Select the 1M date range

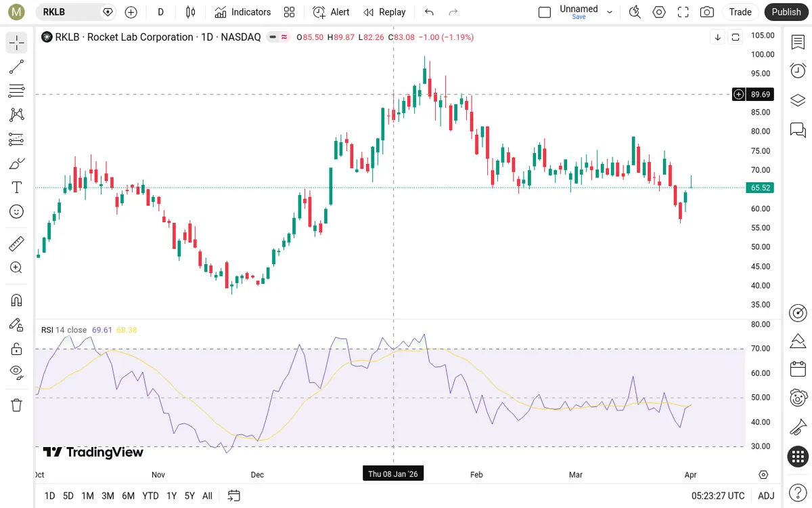click(x=87, y=496)
